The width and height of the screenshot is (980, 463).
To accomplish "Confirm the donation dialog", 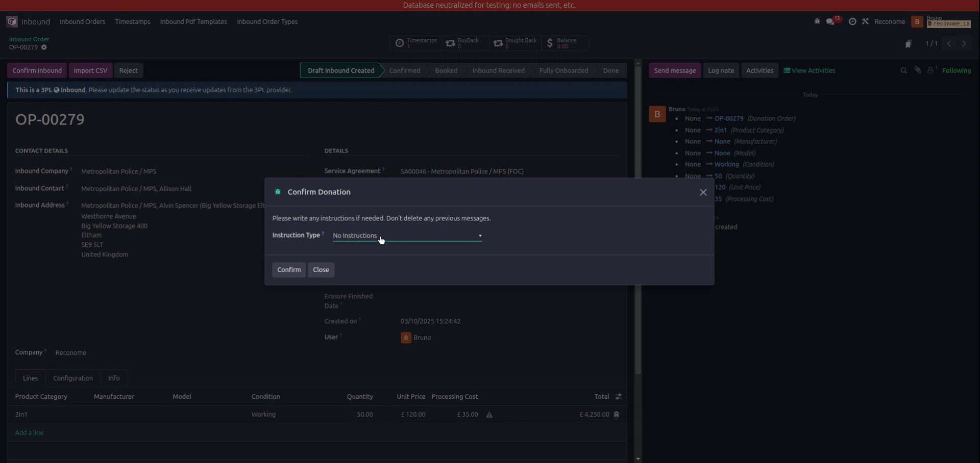I will pos(288,270).
